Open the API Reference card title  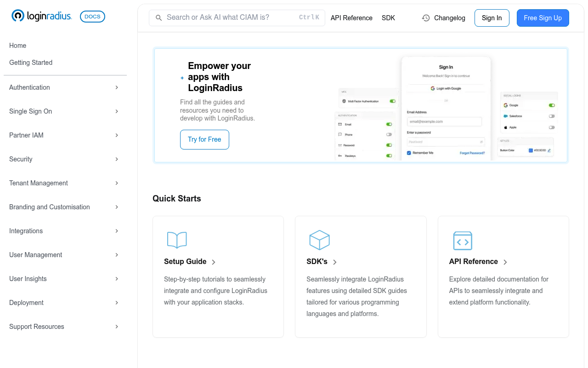pyautogui.click(x=474, y=262)
